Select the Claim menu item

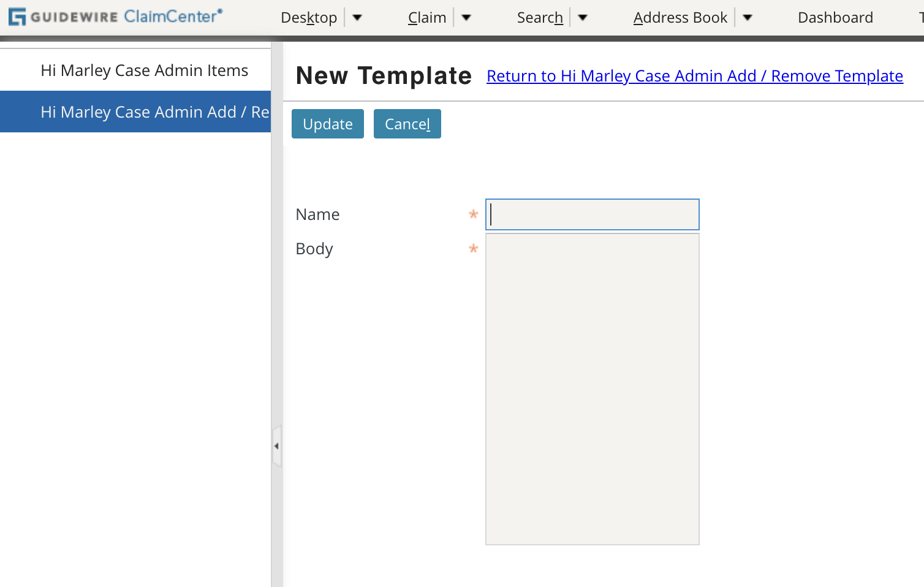point(427,18)
